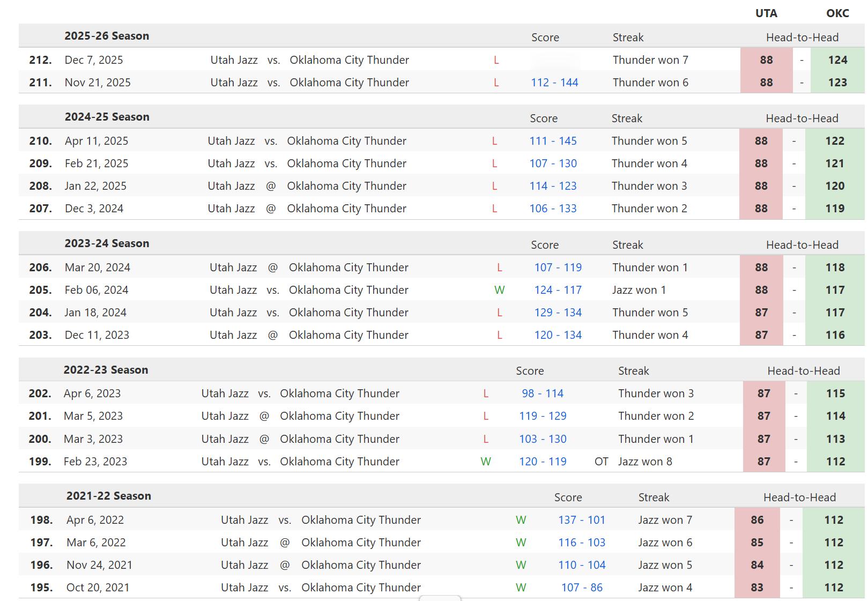
Task: Open the 107 - 86 score link
Action: tap(582, 588)
